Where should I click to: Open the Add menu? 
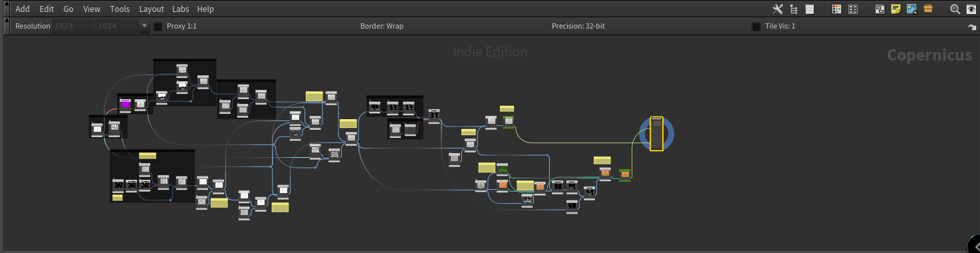pos(23,9)
